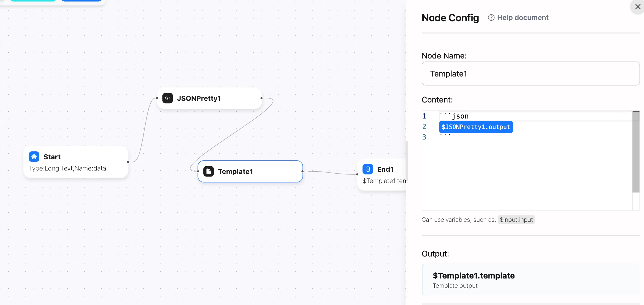Screen dimensions: 644x305
Task: Click the JSONPretty1 code icon
Action: pyautogui.click(x=168, y=98)
